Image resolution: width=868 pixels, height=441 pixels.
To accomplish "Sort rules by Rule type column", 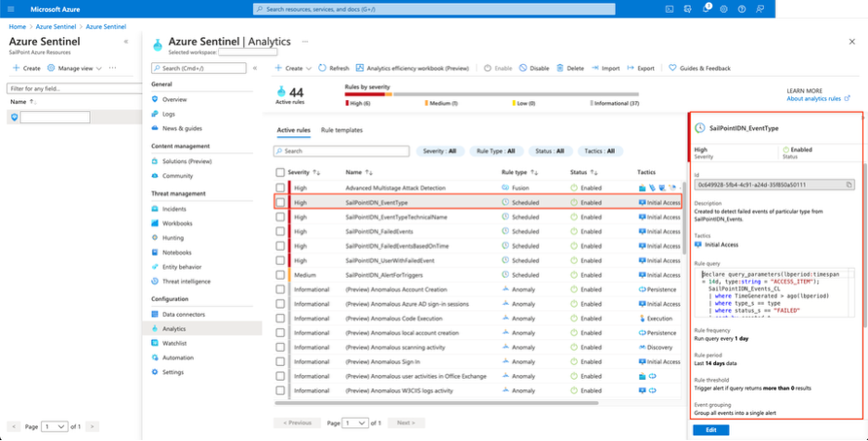I will point(520,172).
